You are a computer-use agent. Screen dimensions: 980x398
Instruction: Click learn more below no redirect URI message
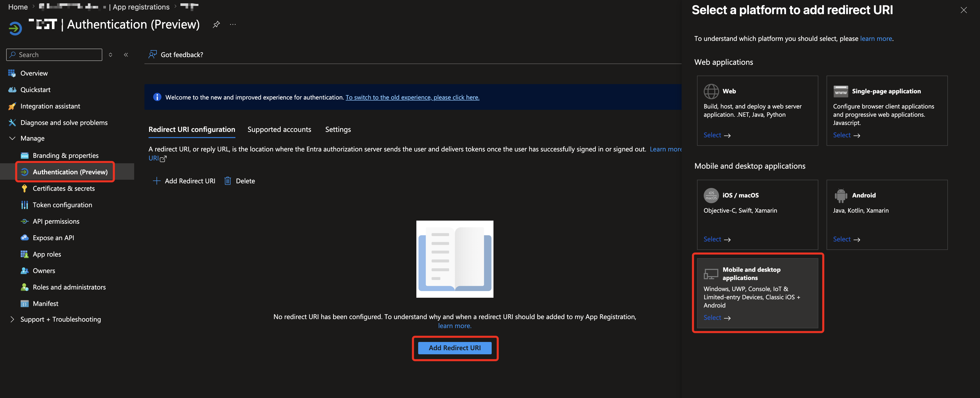455,326
